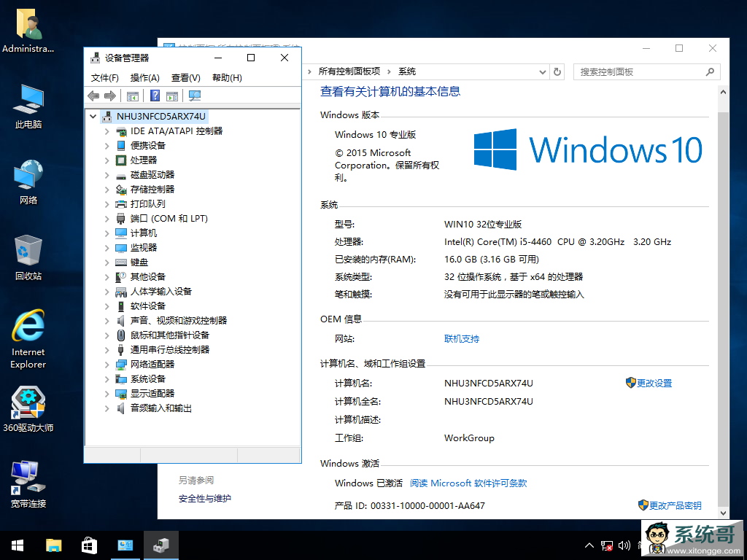Image resolution: width=747 pixels, height=560 pixels.
Task: Select the 网络 desktop icon
Action: 28,182
